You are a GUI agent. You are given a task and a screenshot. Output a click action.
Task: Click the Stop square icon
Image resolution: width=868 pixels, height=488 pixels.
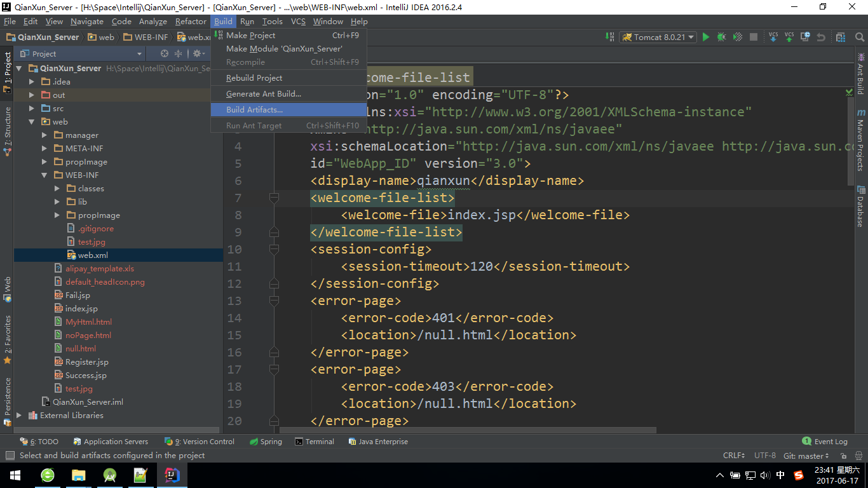(x=754, y=37)
